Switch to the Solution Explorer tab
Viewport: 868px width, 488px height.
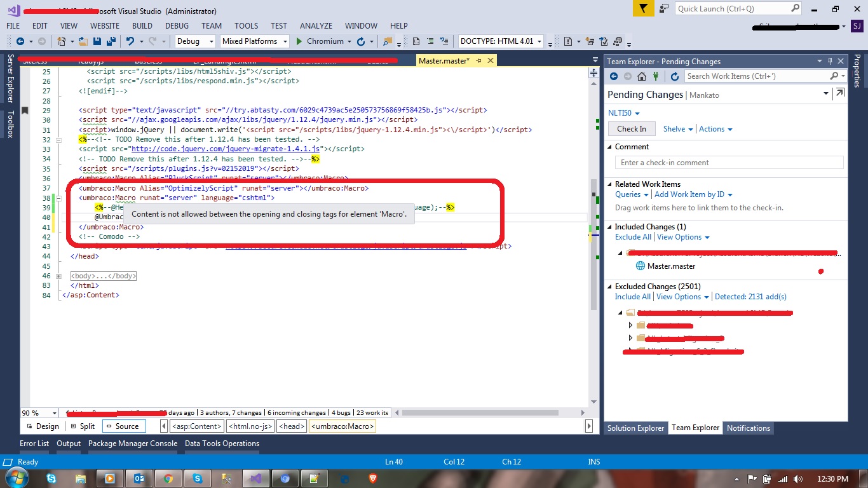click(x=635, y=428)
